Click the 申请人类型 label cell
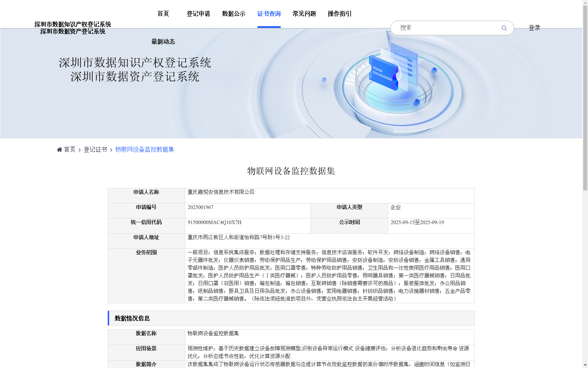The width and height of the screenshot is (588, 368). tap(349, 210)
